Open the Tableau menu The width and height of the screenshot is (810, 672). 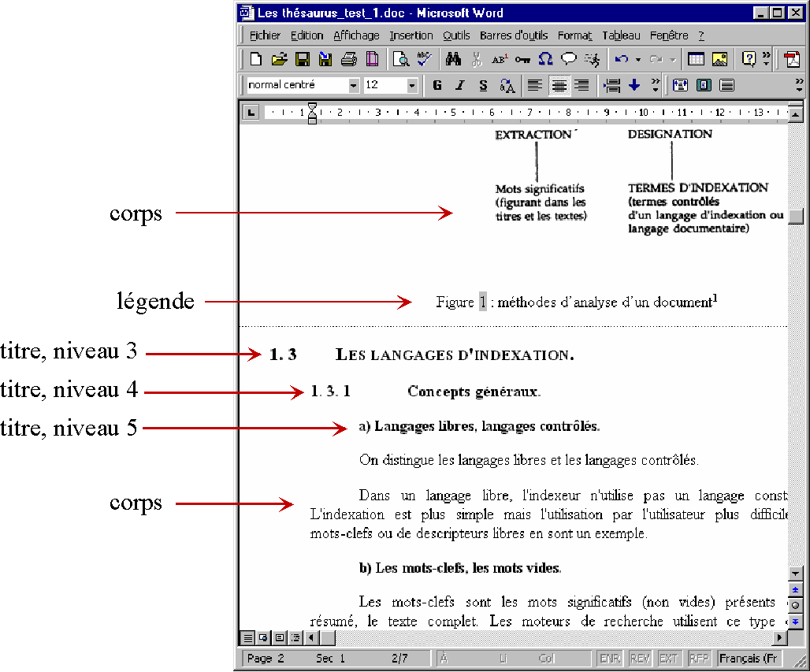tap(621, 35)
